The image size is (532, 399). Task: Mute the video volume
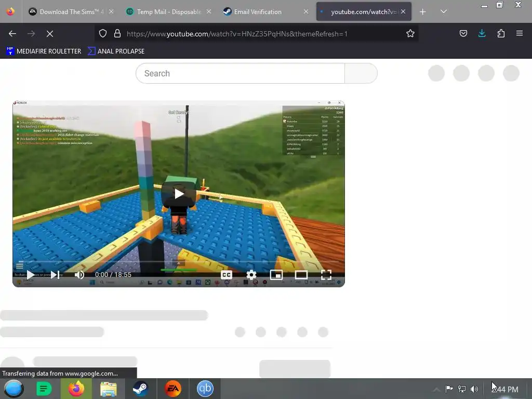coord(79,275)
